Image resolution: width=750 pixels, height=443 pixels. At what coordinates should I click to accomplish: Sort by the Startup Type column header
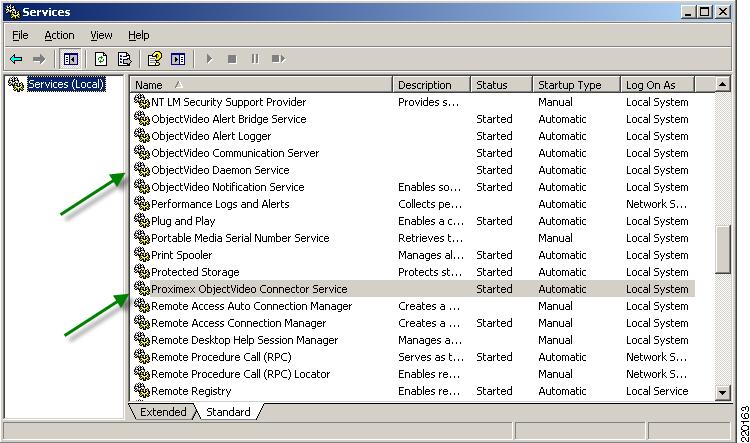(x=576, y=85)
